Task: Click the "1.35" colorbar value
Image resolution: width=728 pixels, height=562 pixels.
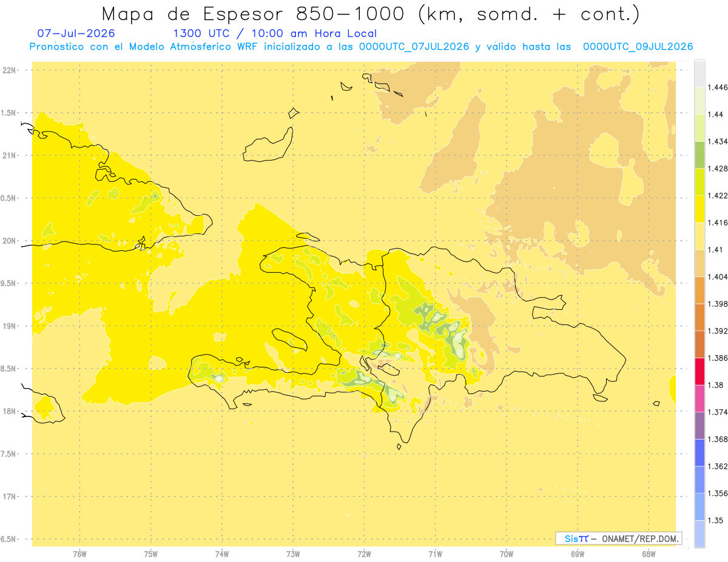Action: [715, 520]
